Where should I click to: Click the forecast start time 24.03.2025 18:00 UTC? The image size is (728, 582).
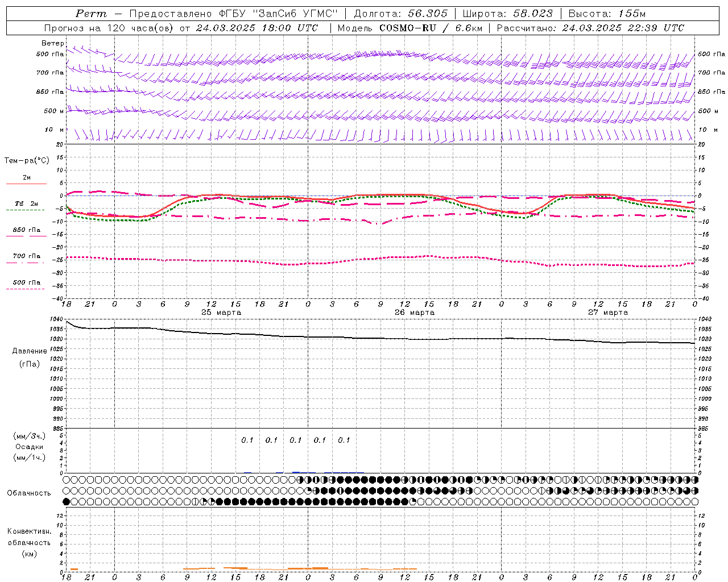pos(257,28)
